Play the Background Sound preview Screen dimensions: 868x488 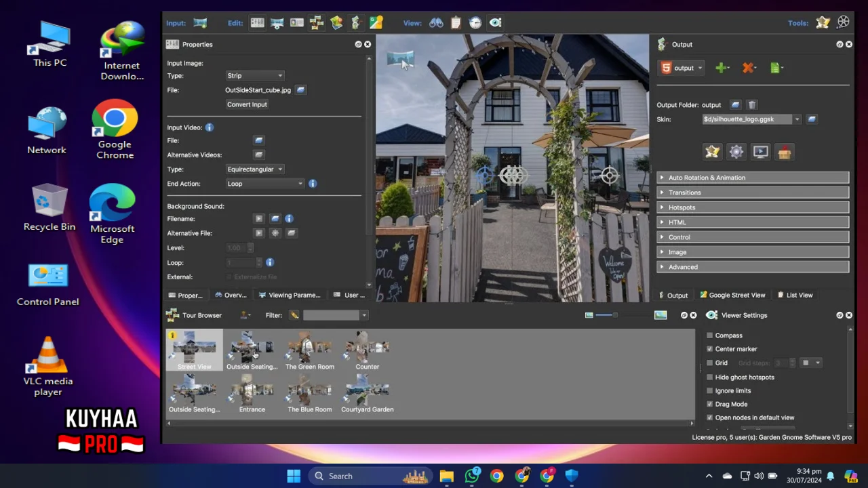(258, 218)
